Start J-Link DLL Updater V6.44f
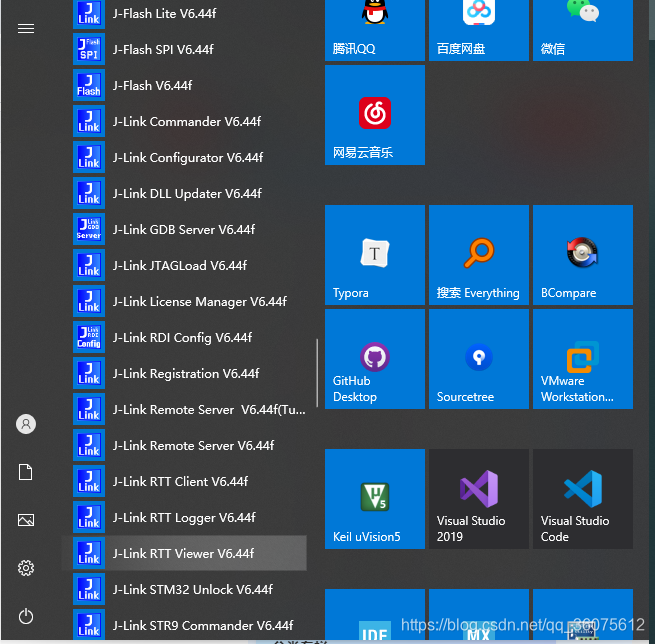Screen dimensions: 655x644 click(184, 193)
